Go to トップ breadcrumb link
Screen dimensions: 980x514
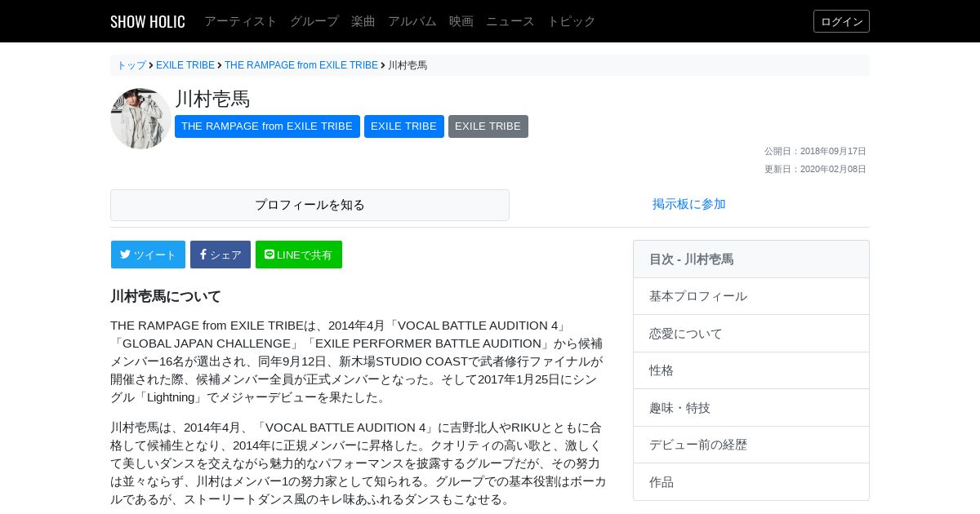coord(131,65)
